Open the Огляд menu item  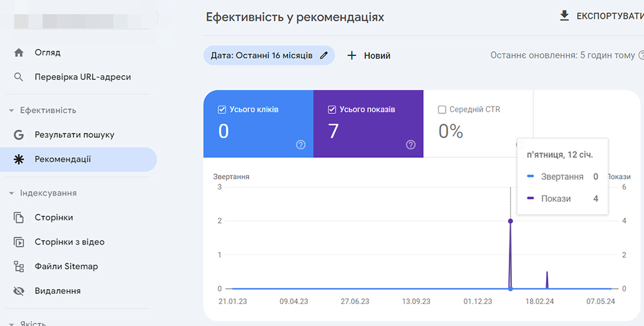(x=79, y=53)
